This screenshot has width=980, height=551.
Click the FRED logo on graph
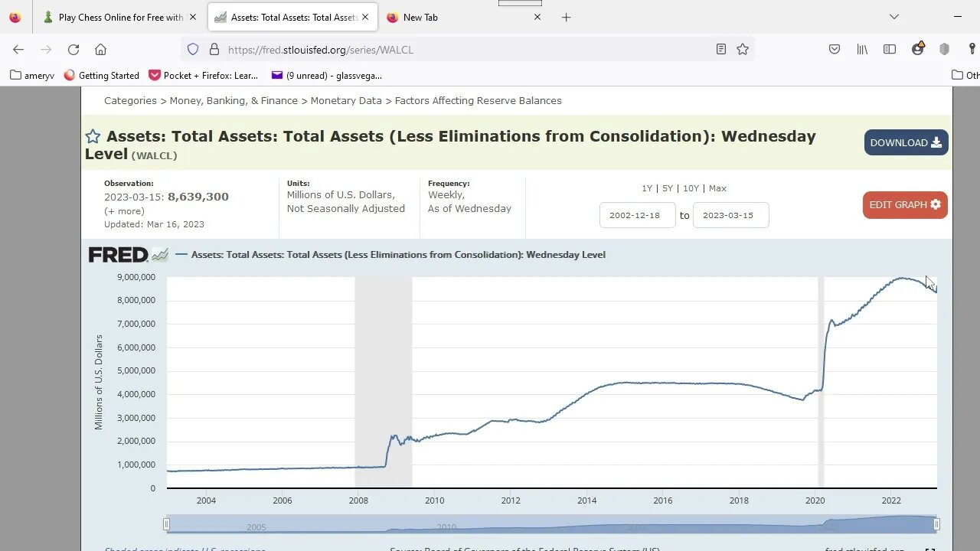128,254
